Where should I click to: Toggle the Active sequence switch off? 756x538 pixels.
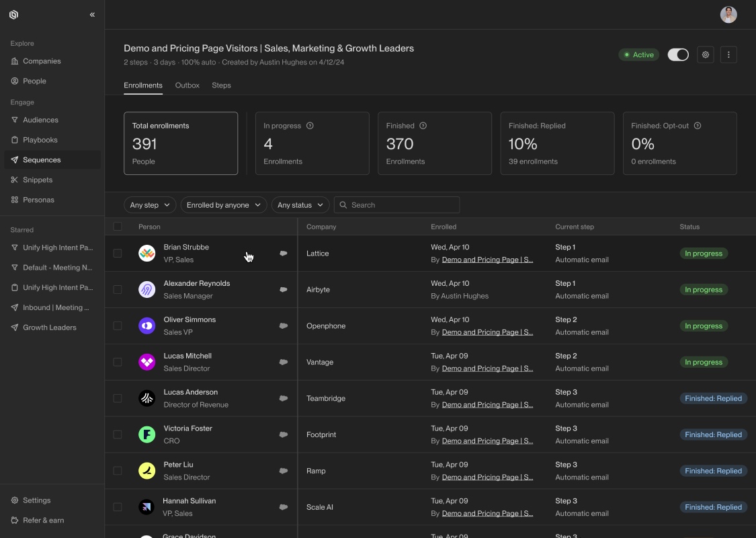pyautogui.click(x=678, y=54)
